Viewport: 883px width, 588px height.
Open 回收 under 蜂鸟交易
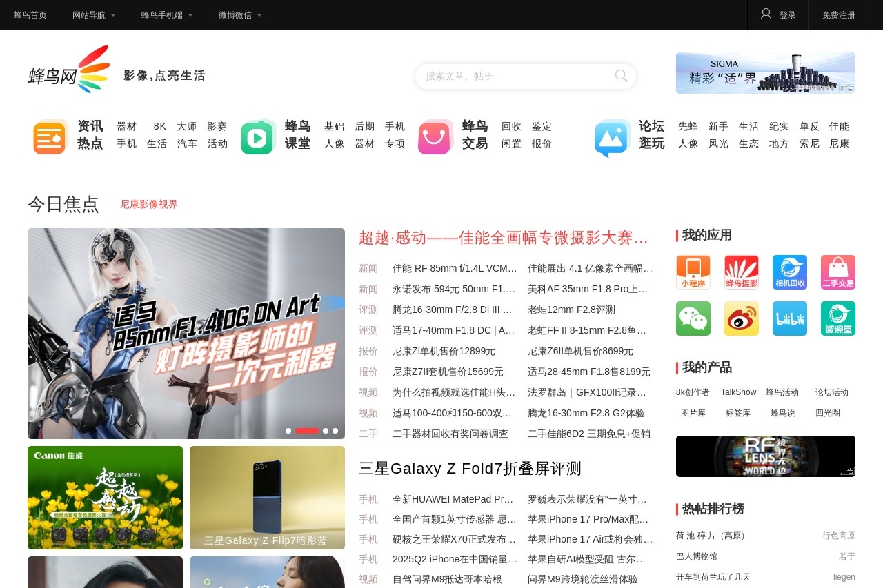pos(511,126)
